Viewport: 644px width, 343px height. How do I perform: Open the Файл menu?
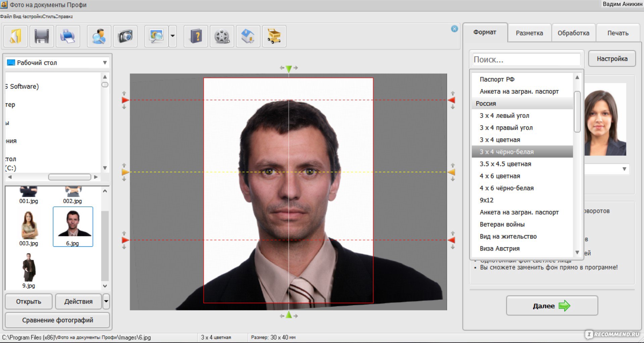tap(6, 16)
